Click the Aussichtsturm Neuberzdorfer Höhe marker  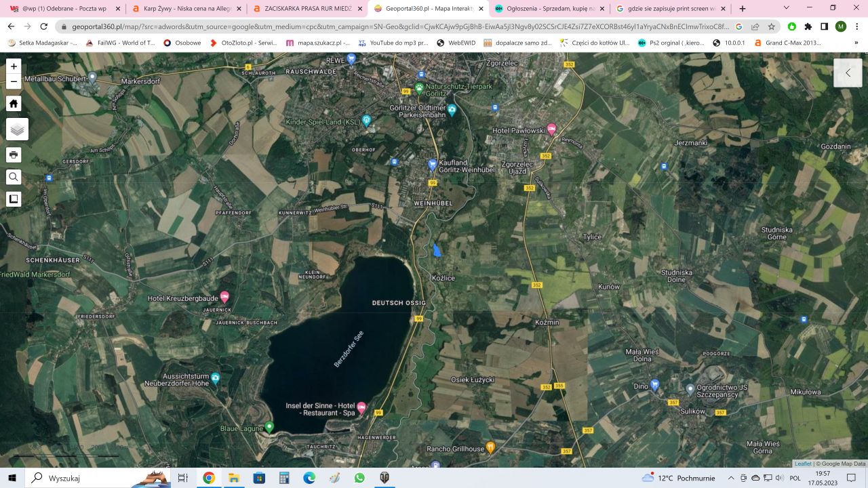[216, 378]
